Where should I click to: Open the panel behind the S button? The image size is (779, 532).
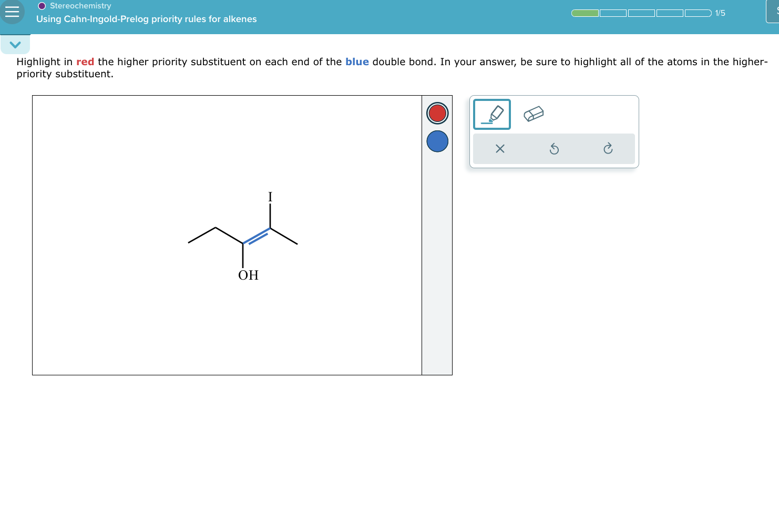773,13
